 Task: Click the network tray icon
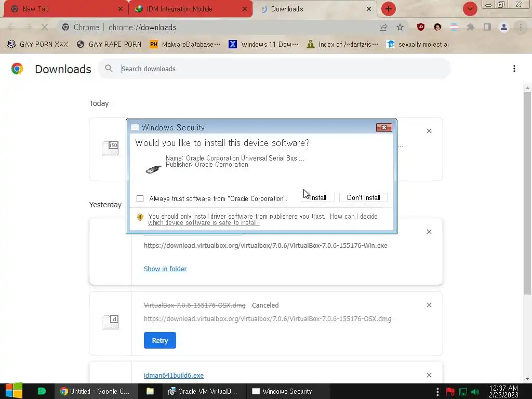463,392
